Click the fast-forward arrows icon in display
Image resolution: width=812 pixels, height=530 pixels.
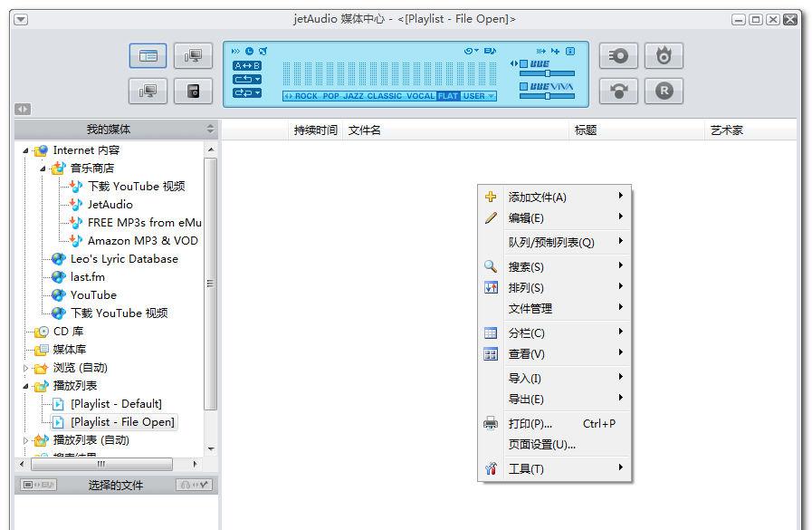(x=235, y=52)
